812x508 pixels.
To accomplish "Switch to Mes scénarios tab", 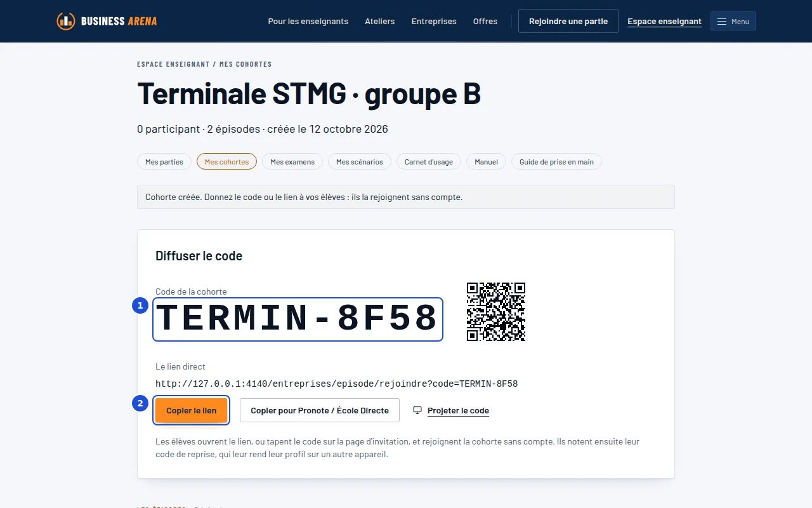I will (x=360, y=162).
